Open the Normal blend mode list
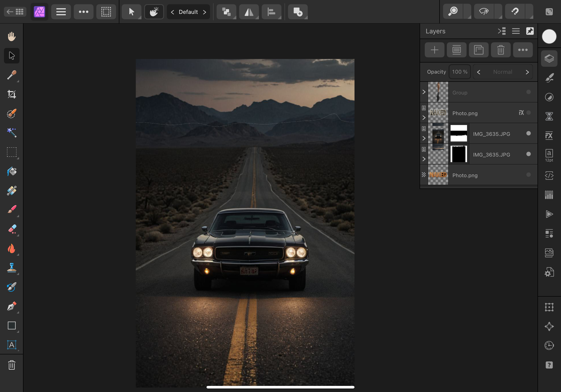This screenshot has width=561, height=392. pyautogui.click(x=503, y=72)
